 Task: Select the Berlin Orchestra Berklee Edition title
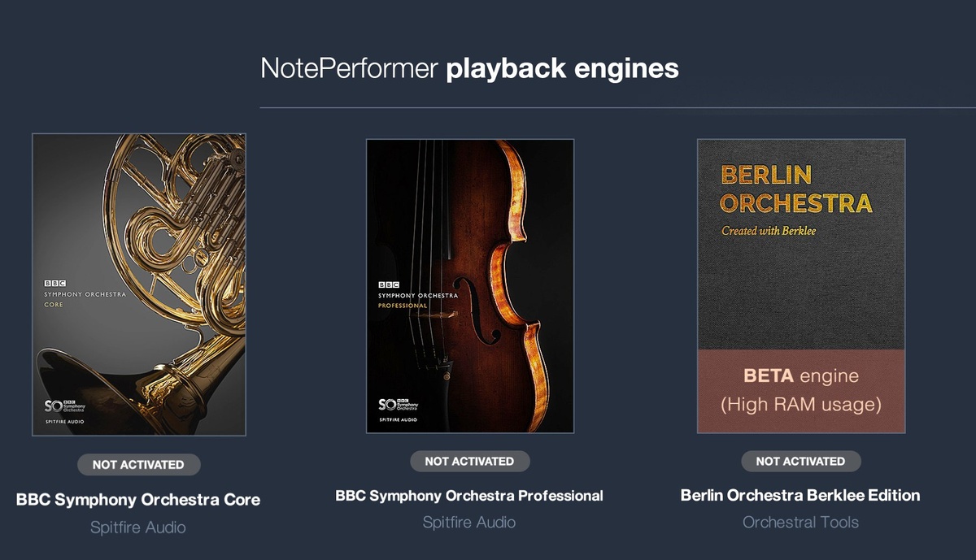800,495
